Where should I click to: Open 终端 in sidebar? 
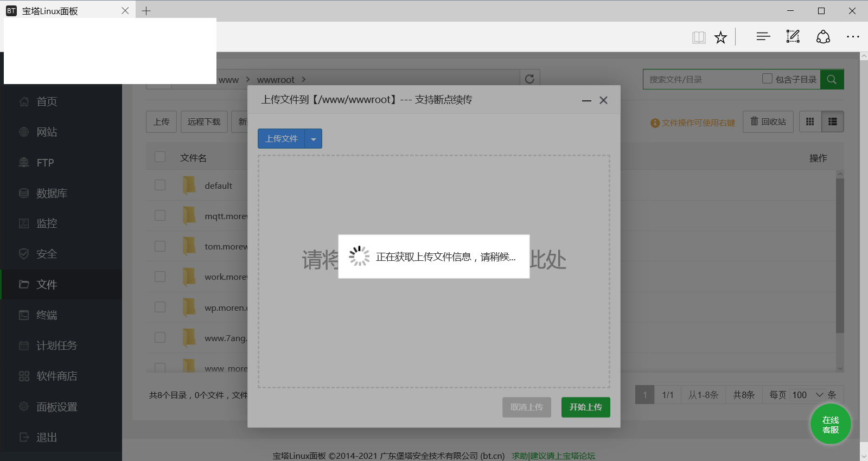tap(61, 315)
